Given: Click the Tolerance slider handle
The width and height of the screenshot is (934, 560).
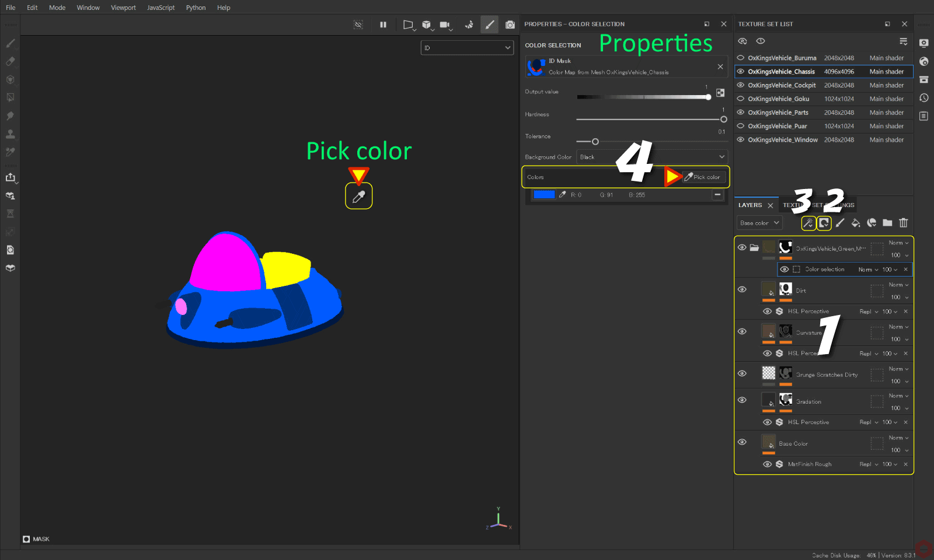Looking at the screenshot, I should point(595,142).
